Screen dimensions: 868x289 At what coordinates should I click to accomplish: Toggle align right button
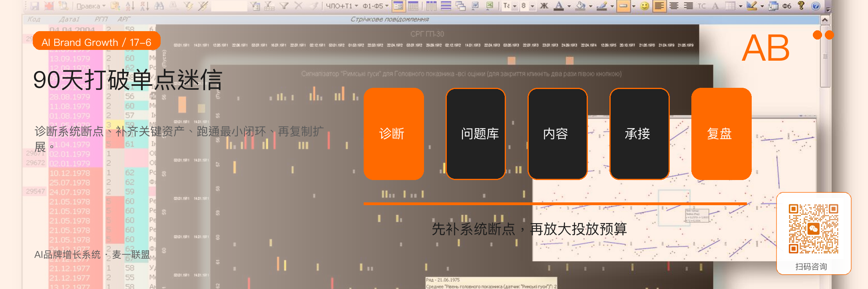688,6
